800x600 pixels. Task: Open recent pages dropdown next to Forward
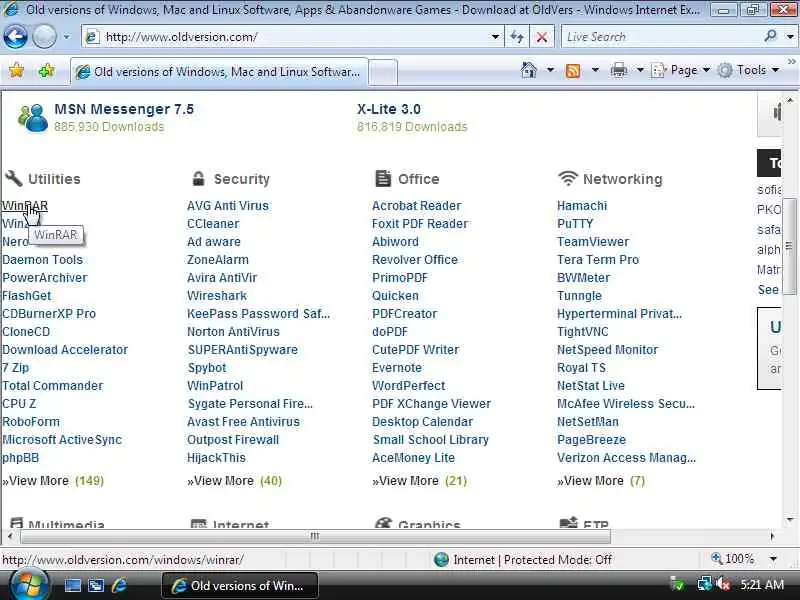66,37
